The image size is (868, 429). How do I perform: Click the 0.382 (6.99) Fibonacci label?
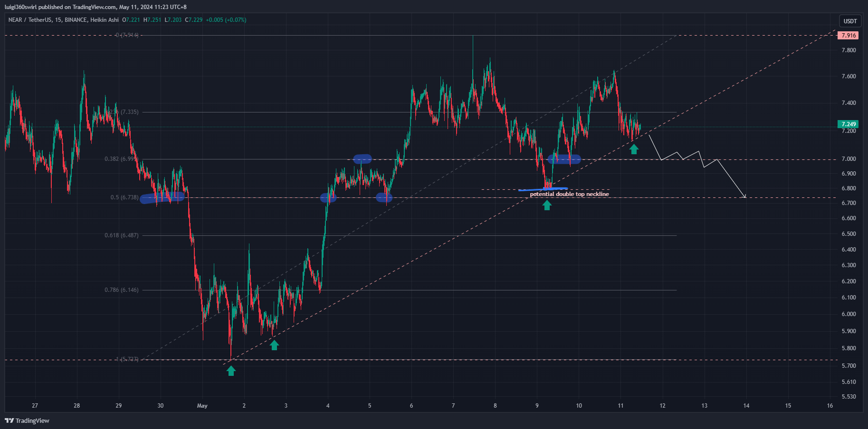click(122, 159)
